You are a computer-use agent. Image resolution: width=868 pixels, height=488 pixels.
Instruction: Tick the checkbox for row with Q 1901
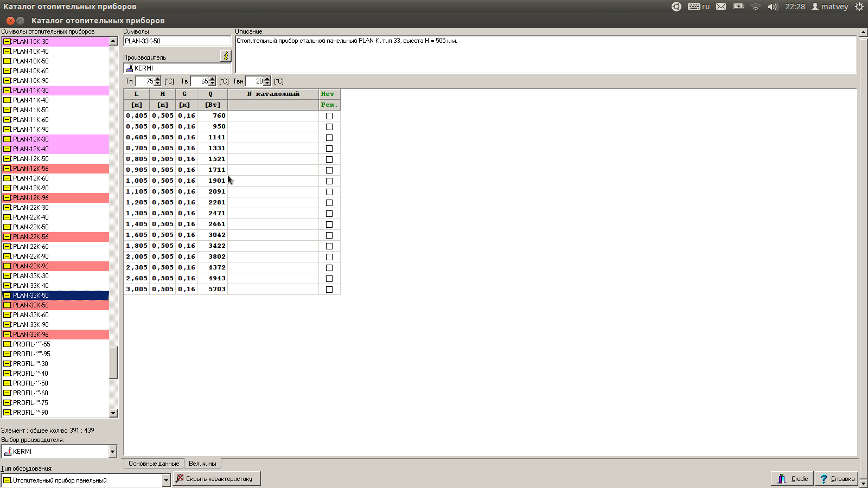coord(329,181)
